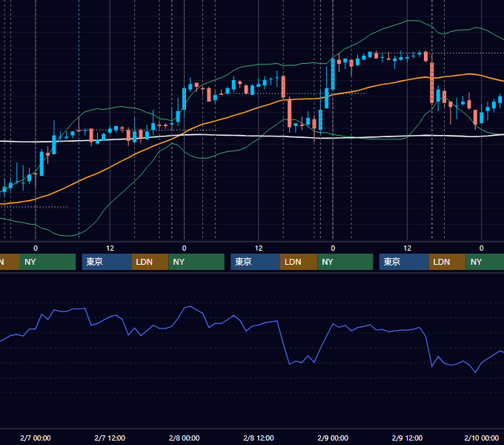The image size is (504, 445).
Task: Click the 2/7 LDN session block
Action: pos(150,262)
